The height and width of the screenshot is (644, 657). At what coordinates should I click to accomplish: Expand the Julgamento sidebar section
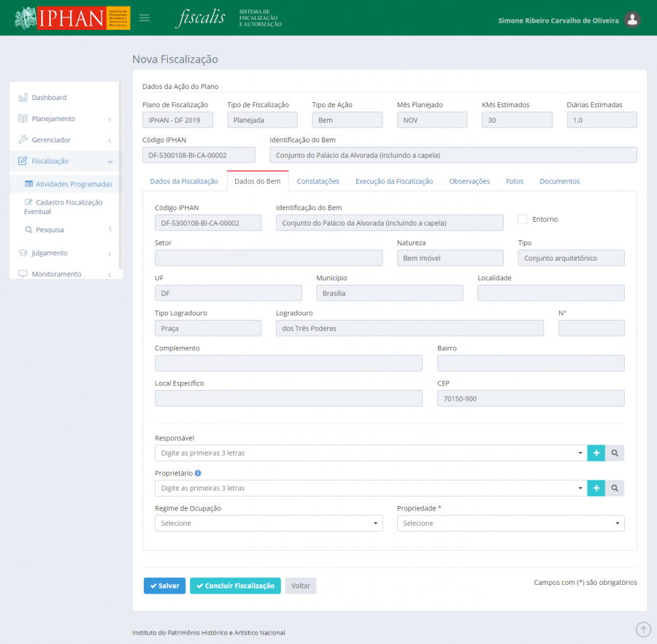(x=64, y=253)
